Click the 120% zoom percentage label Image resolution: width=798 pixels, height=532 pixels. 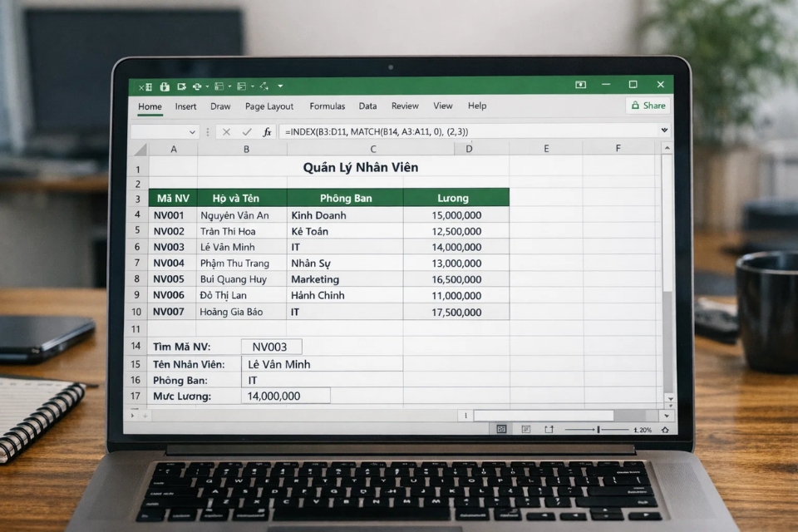[643, 429]
